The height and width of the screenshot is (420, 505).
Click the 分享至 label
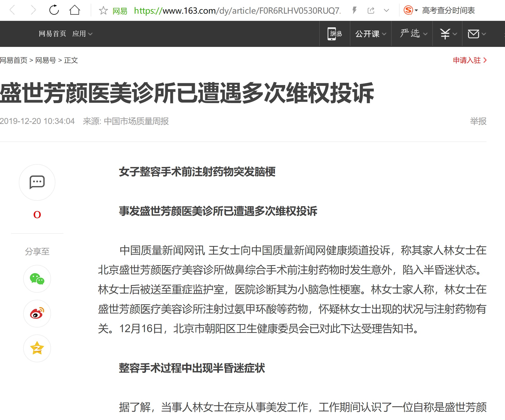tap(37, 251)
